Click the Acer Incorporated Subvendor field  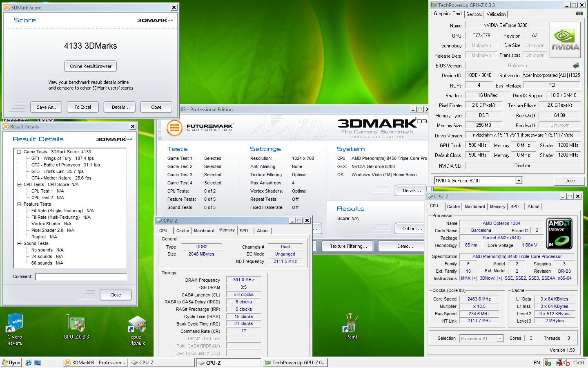click(x=552, y=75)
